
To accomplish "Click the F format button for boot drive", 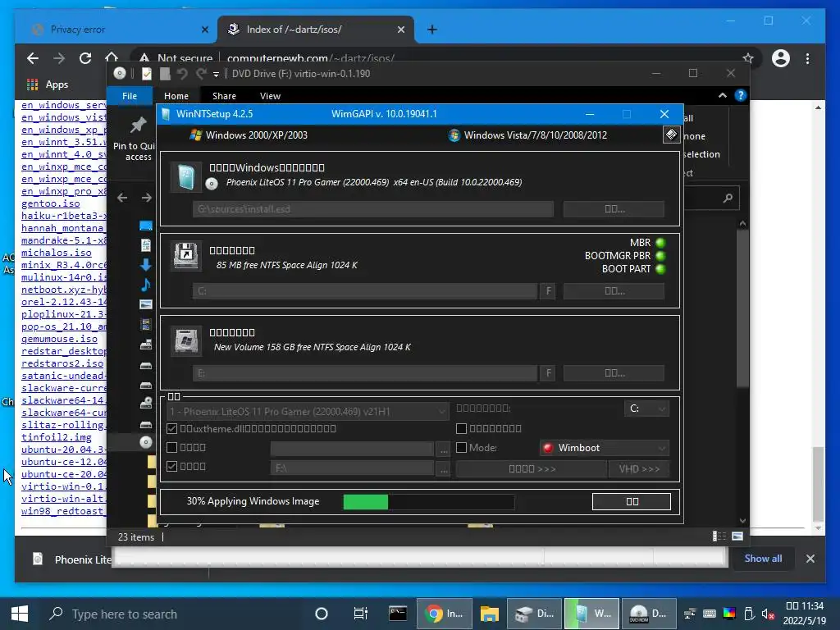I will coord(548,291).
